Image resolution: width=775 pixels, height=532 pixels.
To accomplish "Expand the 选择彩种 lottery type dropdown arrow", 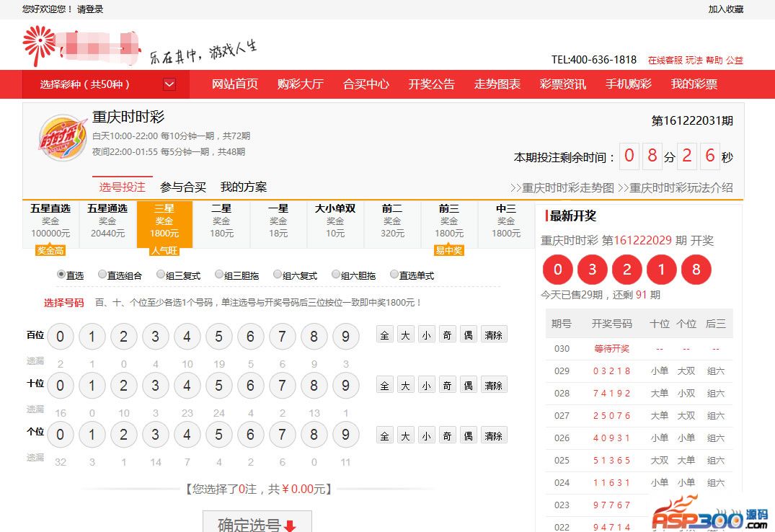I will click(x=169, y=84).
